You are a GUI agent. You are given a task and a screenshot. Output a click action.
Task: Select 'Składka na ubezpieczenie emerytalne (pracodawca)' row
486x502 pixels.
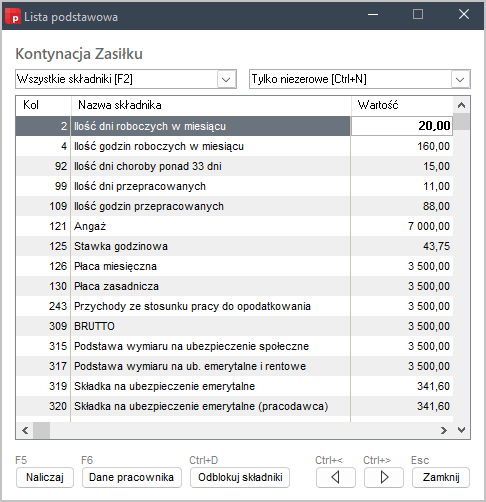234,406
